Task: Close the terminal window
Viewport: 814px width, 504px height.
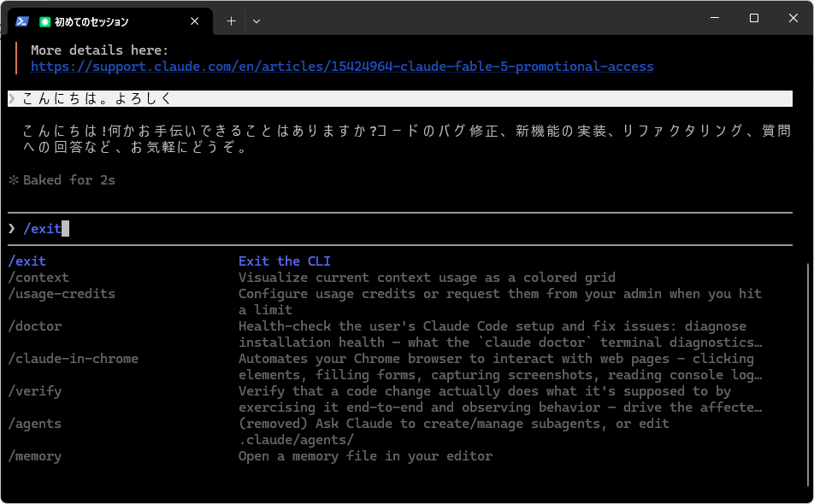Action: point(793,18)
